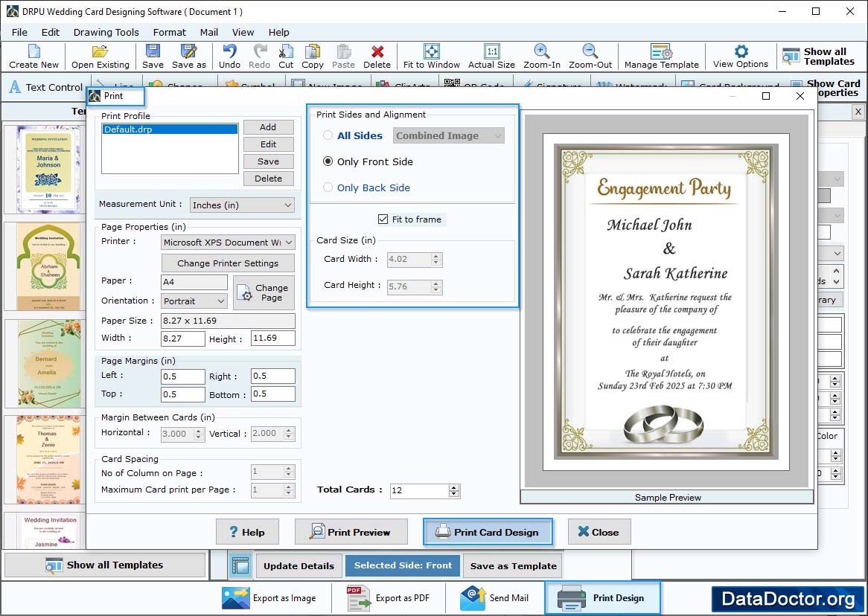
Task: Select the Text Control tool
Action: pyautogui.click(x=46, y=87)
